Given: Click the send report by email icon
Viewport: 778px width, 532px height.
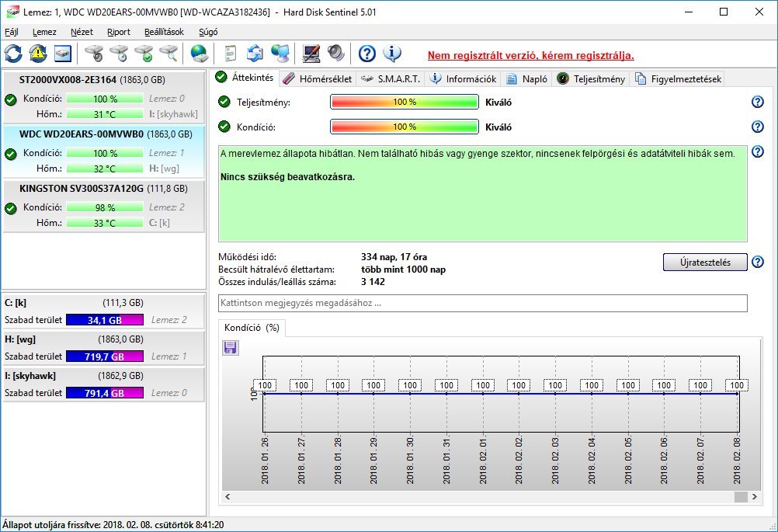Looking at the screenshot, I should point(255,54).
